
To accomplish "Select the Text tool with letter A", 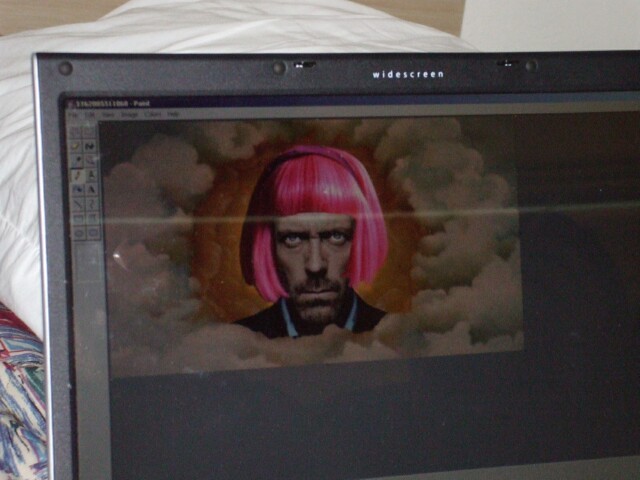I will [92, 189].
